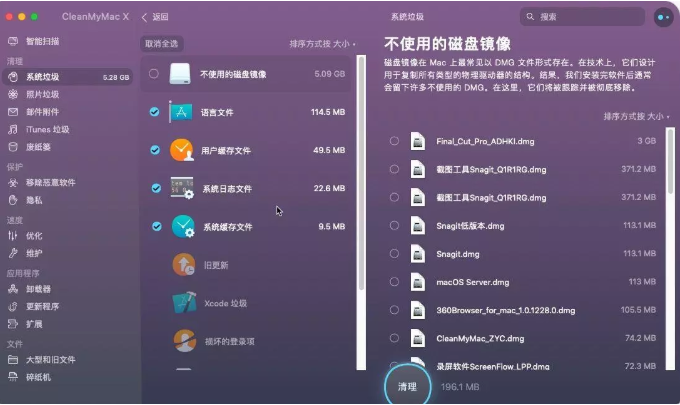The width and height of the screenshot is (680, 405).
Task: Click the Trash Bins sidebar icon
Action: [13, 147]
